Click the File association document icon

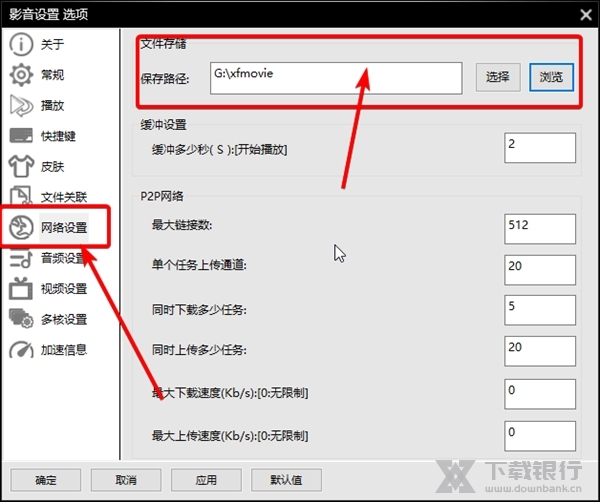[21, 196]
